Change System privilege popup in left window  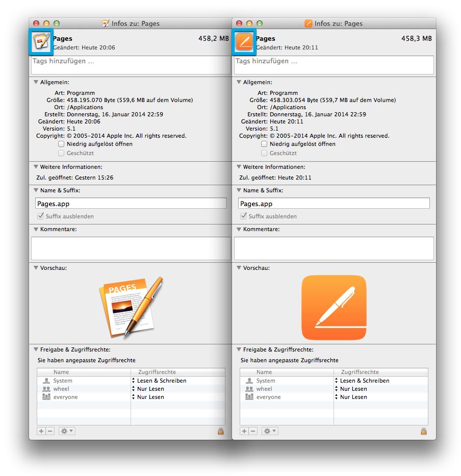[x=159, y=381]
